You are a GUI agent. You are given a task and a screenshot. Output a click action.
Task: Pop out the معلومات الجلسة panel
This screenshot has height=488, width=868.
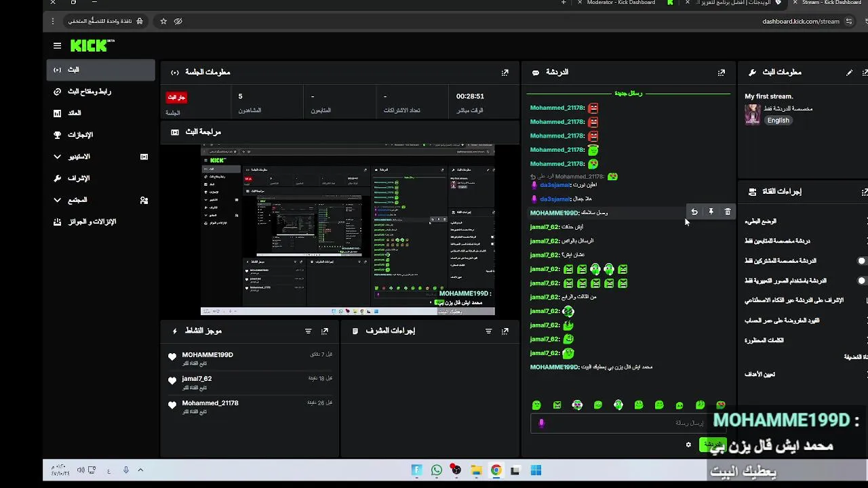505,73
